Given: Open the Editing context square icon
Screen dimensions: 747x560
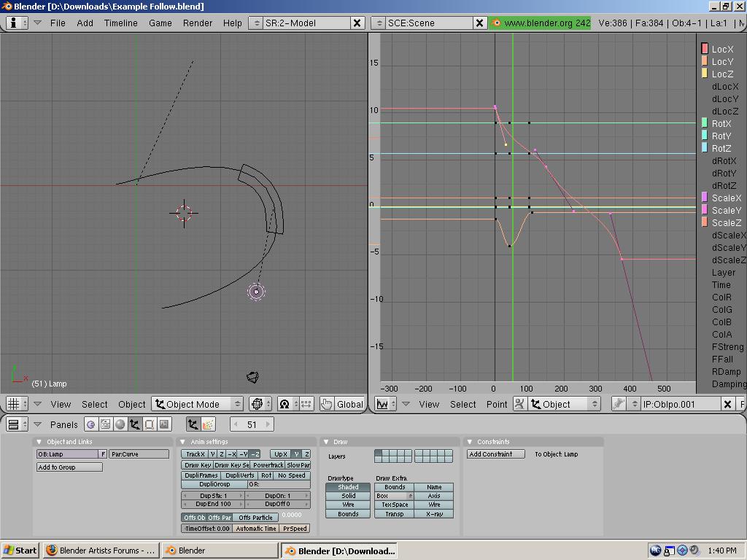Looking at the screenshot, I should pyautogui.click(x=149, y=424).
